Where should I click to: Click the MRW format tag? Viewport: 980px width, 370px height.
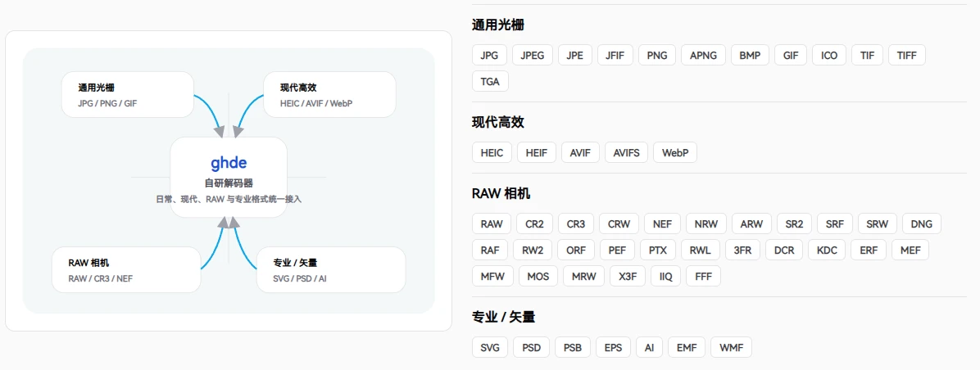click(x=583, y=276)
